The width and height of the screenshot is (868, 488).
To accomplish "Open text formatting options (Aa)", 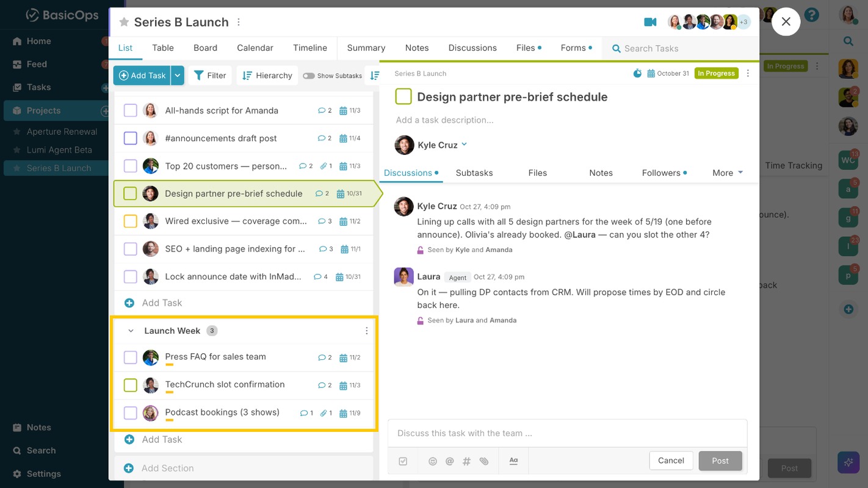I will click(513, 461).
